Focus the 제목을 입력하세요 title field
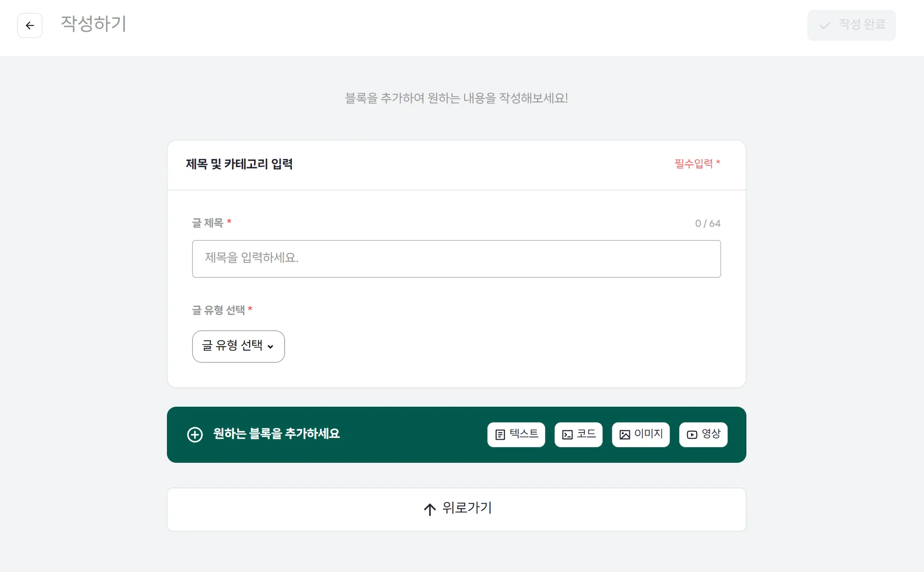924x572 pixels. pos(456,259)
